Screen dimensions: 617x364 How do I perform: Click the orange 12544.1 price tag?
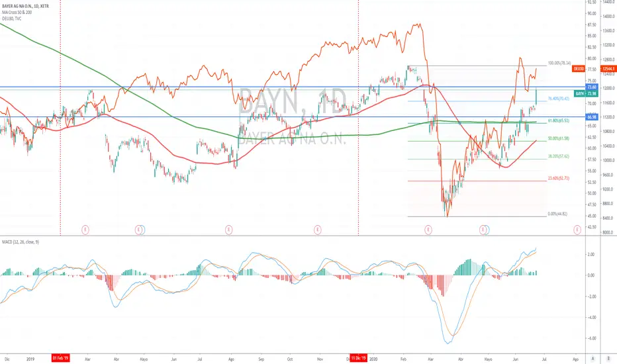pyautogui.click(x=608, y=69)
